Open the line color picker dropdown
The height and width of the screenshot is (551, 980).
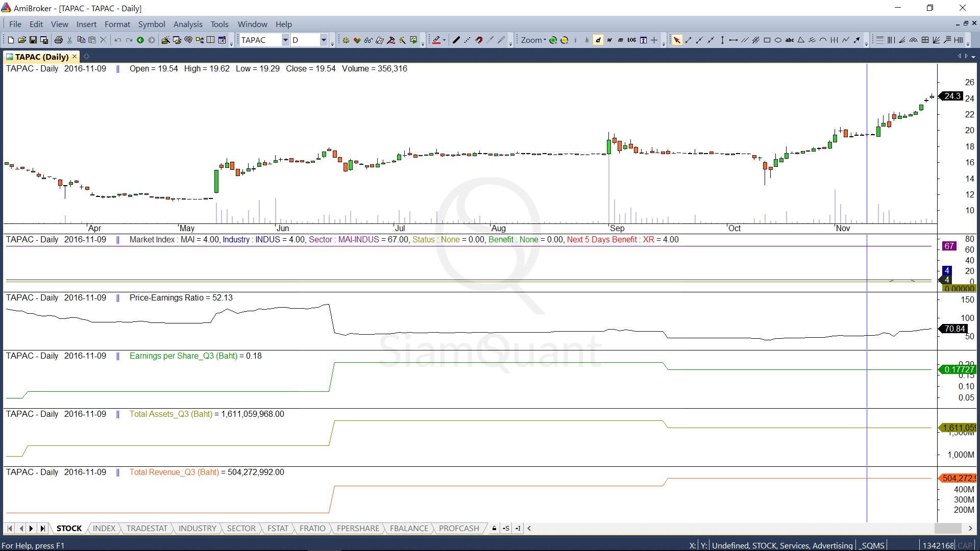click(444, 40)
